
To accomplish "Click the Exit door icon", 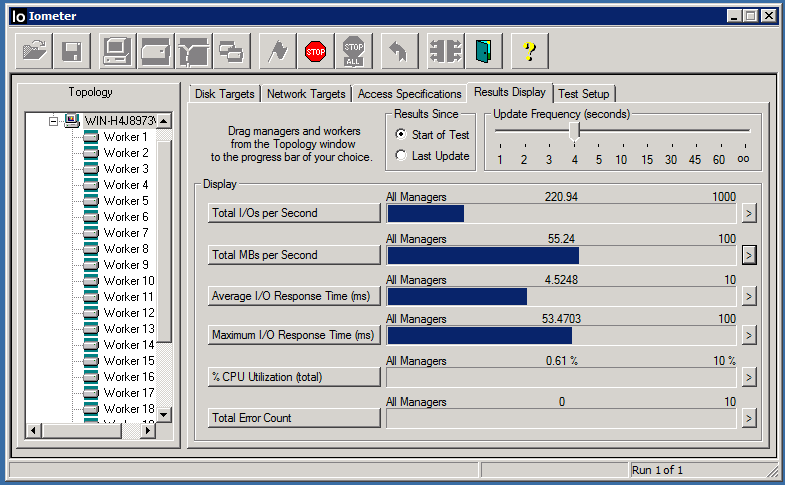I will [x=484, y=50].
